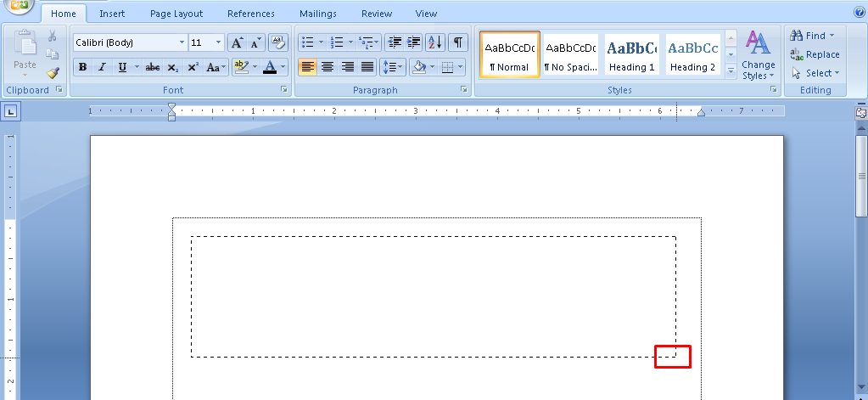This screenshot has height=400, width=868.
Task: Click the Shrink Font button
Action: tap(255, 42)
